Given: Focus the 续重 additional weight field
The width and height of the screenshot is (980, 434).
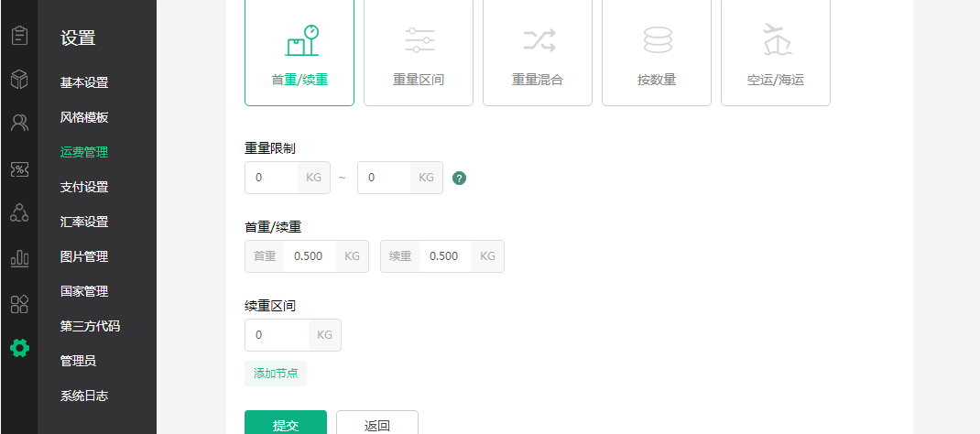Looking at the screenshot, I should coord(446,256).
